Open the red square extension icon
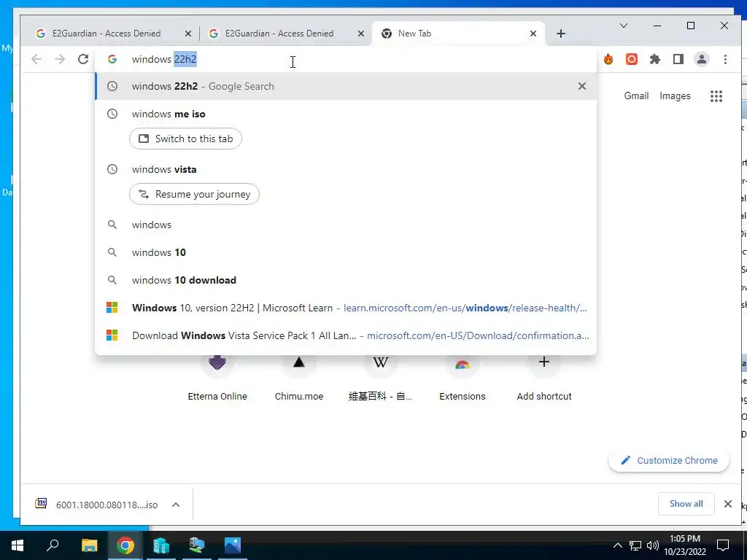Viewport: 747px width, 560px height. click(632, 59)
